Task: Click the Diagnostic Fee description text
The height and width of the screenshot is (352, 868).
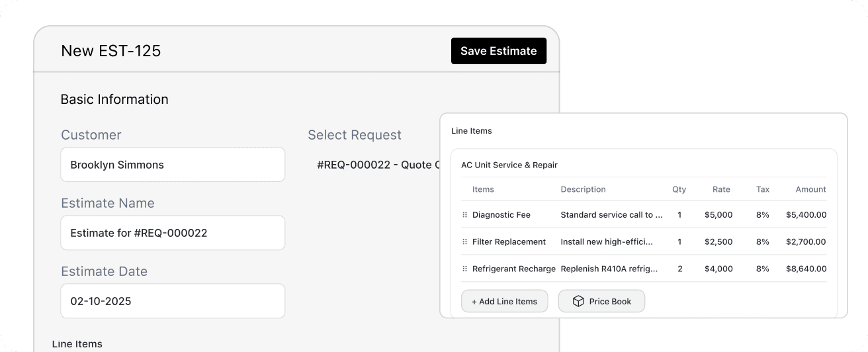Action: pyautogui.click(x=611, y=215)
